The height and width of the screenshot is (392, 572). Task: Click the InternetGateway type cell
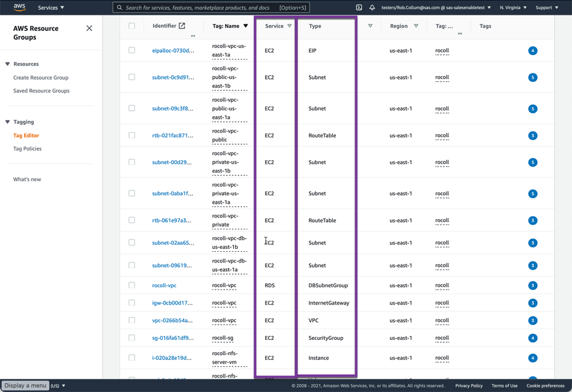click(329, 303)
